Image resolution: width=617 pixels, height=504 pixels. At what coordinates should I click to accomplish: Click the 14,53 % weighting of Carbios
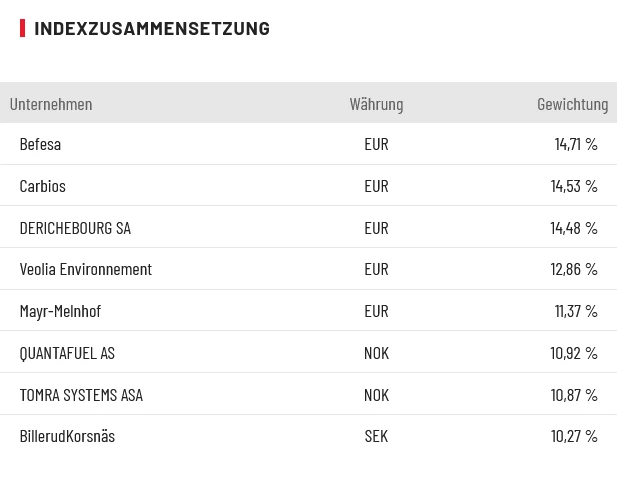tap(574, 186)
